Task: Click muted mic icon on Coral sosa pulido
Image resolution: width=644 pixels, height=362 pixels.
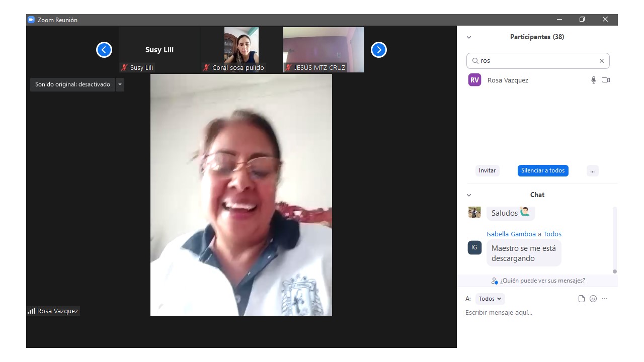Action: [x=206, y=67]
